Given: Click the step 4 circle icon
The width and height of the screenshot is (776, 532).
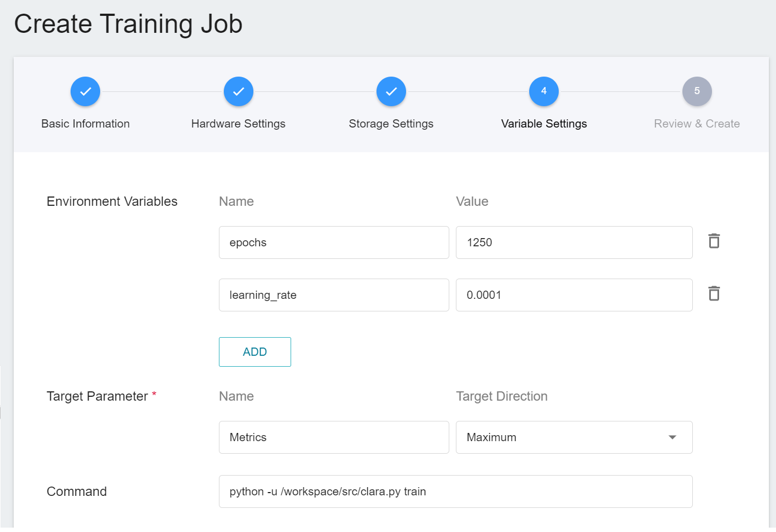Looking at the screenshot, I should (x=543, y=91).
